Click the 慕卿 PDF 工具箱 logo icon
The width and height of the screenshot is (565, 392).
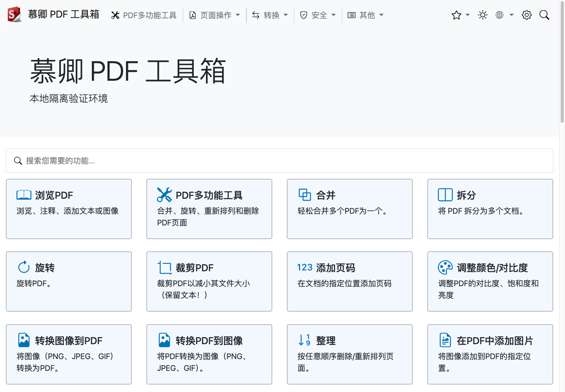15,15
